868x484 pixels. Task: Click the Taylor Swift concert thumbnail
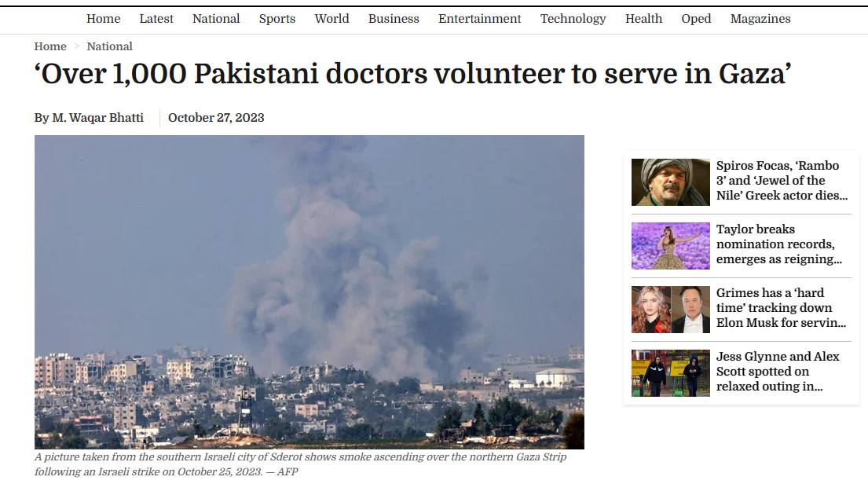670,246
